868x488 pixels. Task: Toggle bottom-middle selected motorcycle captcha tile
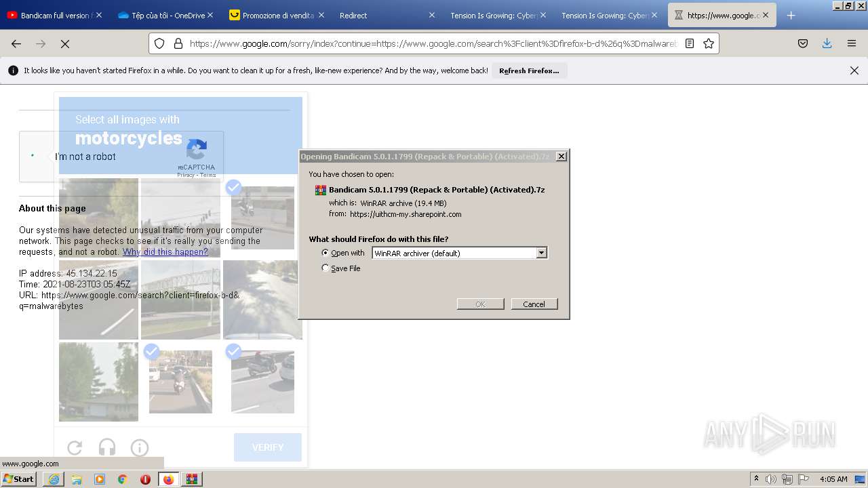tap(180, 382)
